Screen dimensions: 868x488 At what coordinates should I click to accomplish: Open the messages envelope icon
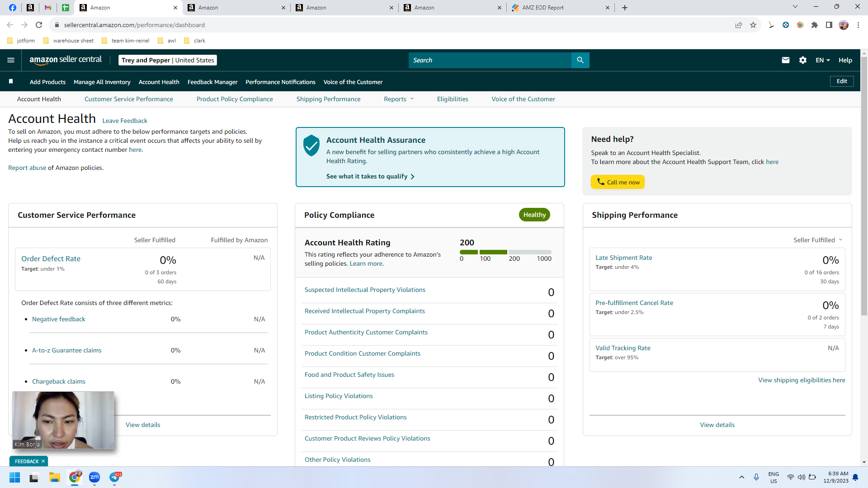786,60
